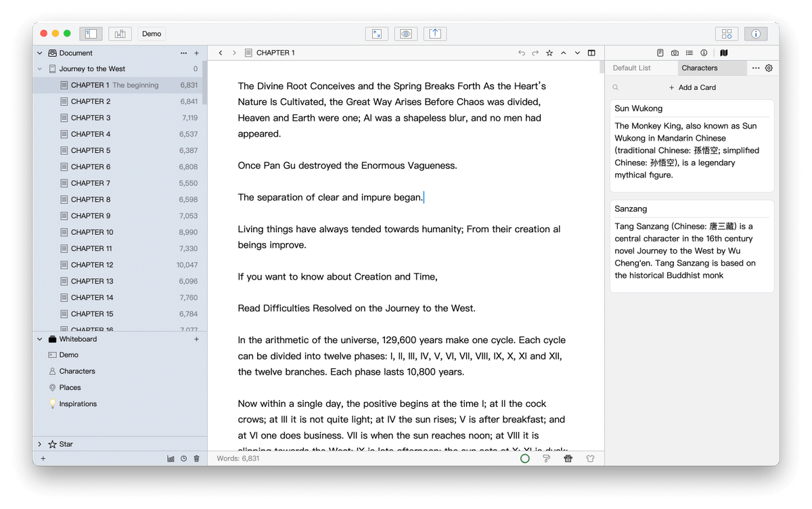Image resolution: width=812 pixels, height=509 pixels.
Task: Open the notes page icon in inspector
Action: (x=660, y=53)
